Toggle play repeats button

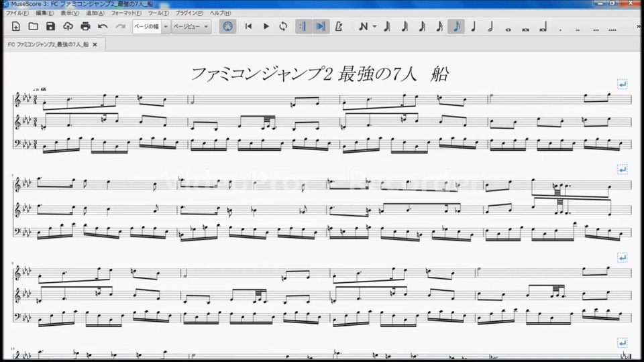click(303, 27)
